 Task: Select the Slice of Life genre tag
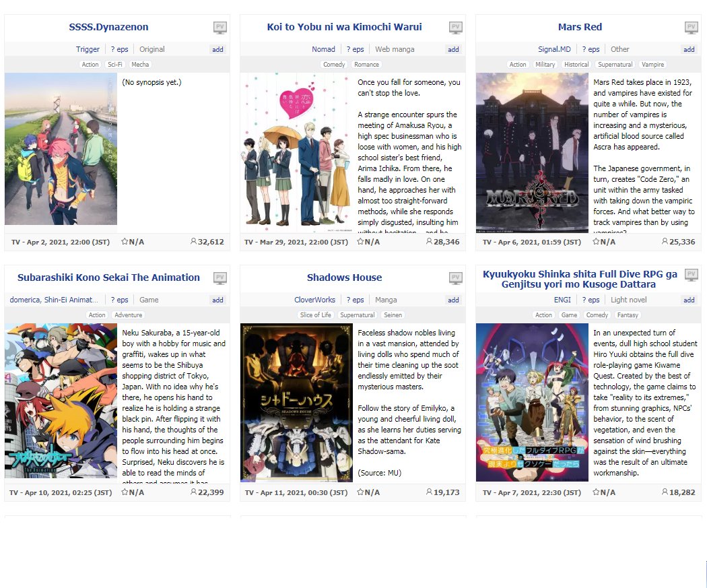click(316, 315)
